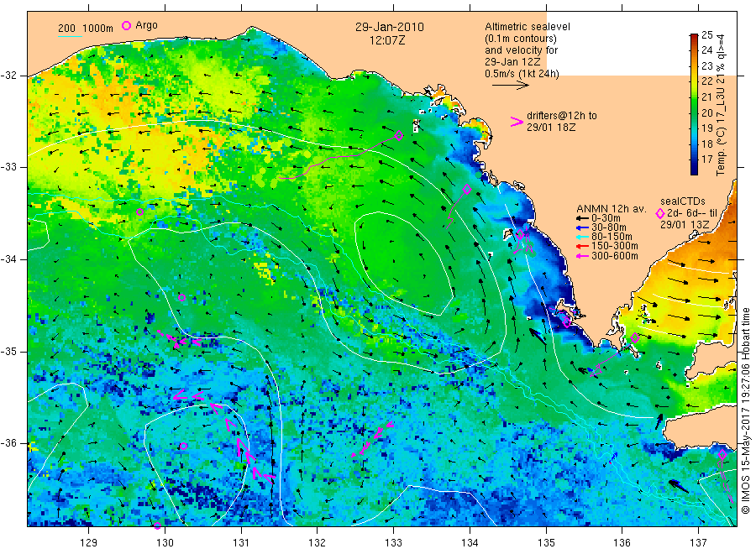Click the '300-600m' depth range label
This screenshot has width=756, height=554.
[x=615, y=256]
